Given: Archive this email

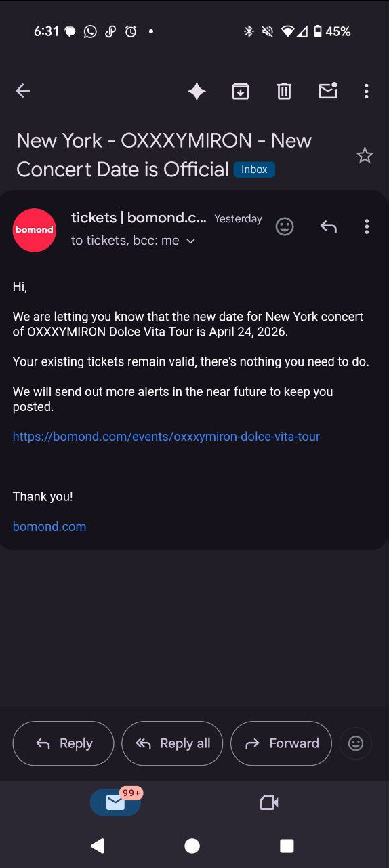Looking at the screenshot, I should (x=241, y=91).
